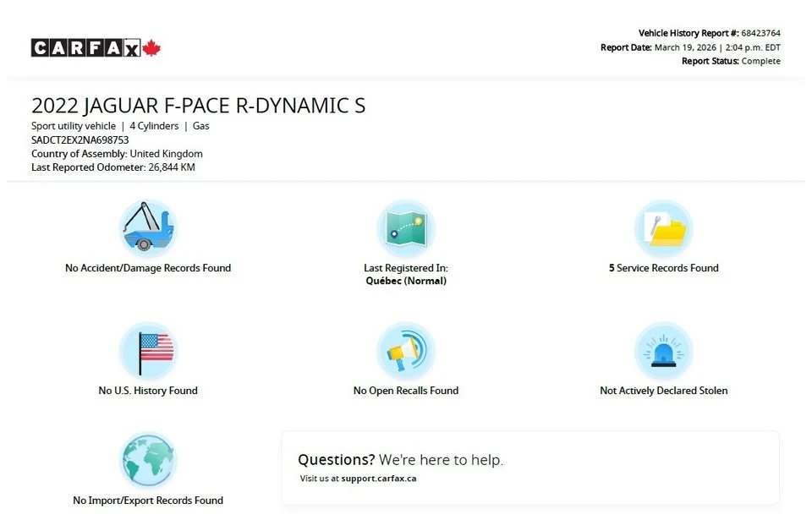This screenshot has width=812, height=531.
Task: Click the CARFAX Canada logo
Action: point(96,48)
